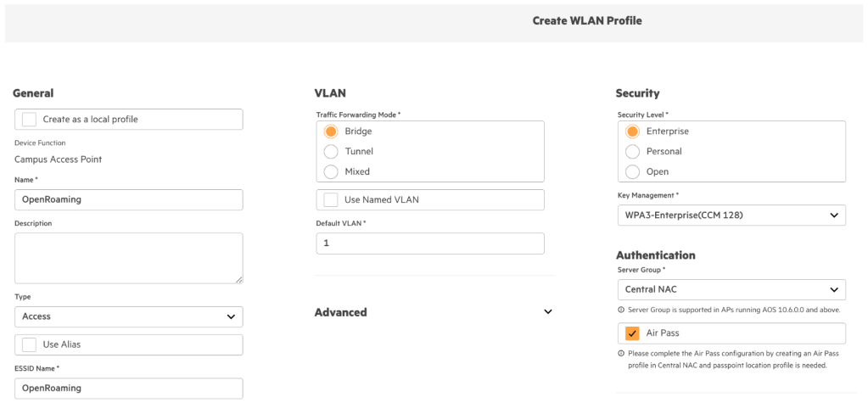Select Open security level
868x414 pixels.
[632, 171]
